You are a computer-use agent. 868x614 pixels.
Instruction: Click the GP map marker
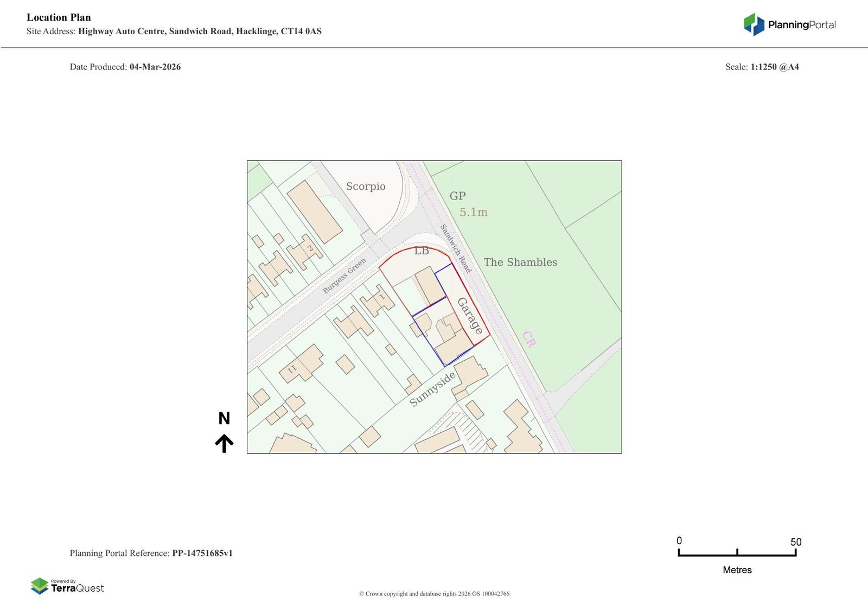457,196
